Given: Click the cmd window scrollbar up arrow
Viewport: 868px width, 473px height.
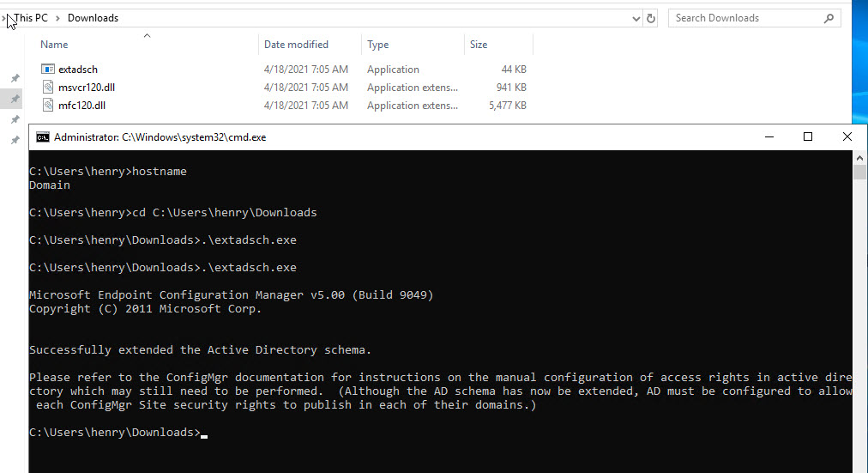Looking at the screenshot, I should click(860, 157).
